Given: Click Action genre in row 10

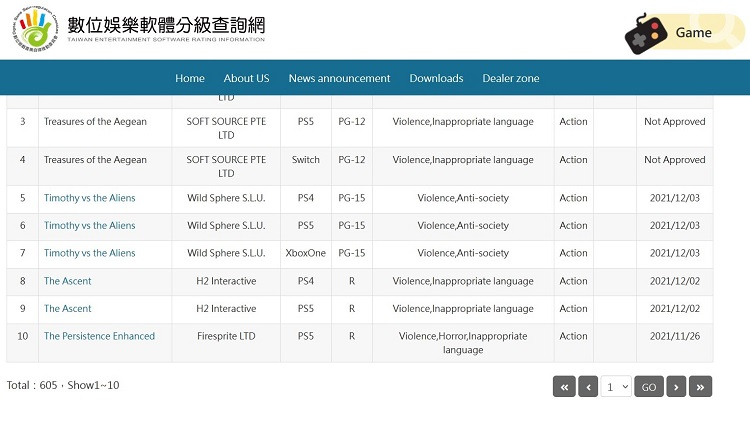Looking at the screenshot, I should 573,336.
